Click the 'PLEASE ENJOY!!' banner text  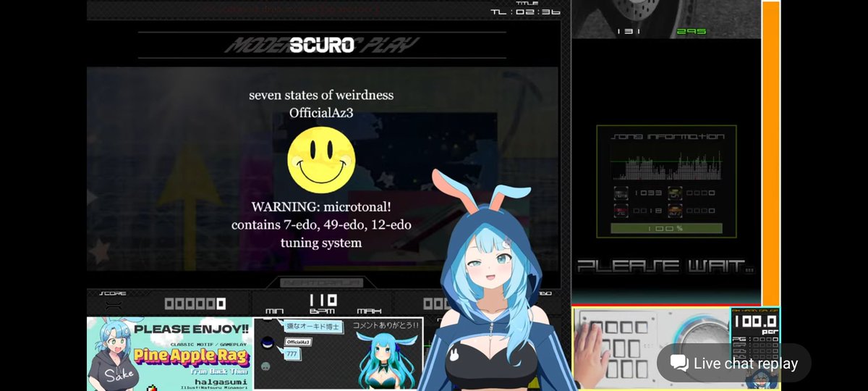click(191, 329)
